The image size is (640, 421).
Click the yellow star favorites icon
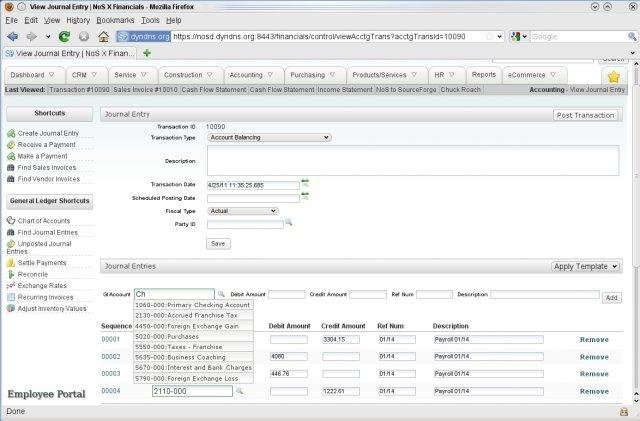coord(613,76)
